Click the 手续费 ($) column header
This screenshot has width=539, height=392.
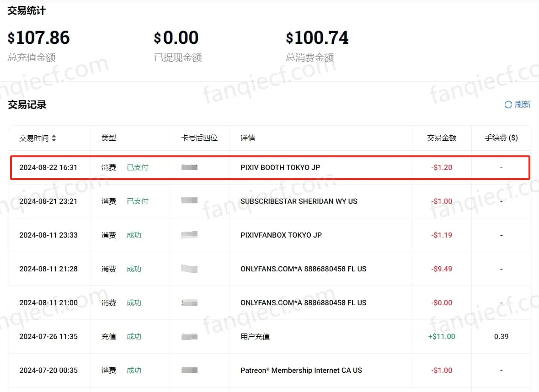(501, 138)
